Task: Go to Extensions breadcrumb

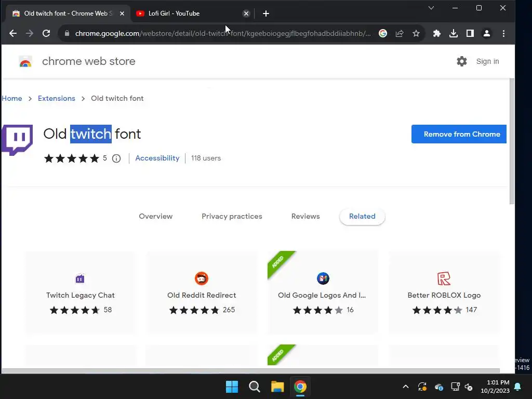Action: 57,98
